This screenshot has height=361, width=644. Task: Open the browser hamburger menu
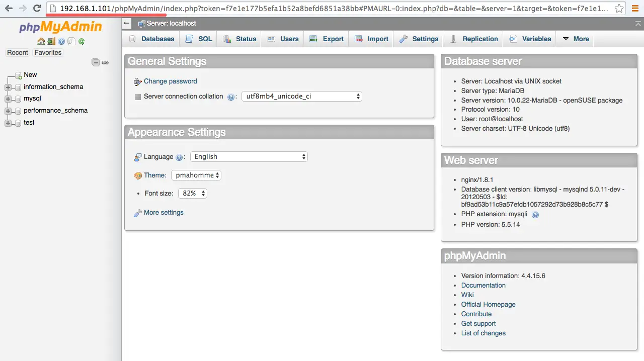coord(635,8)
